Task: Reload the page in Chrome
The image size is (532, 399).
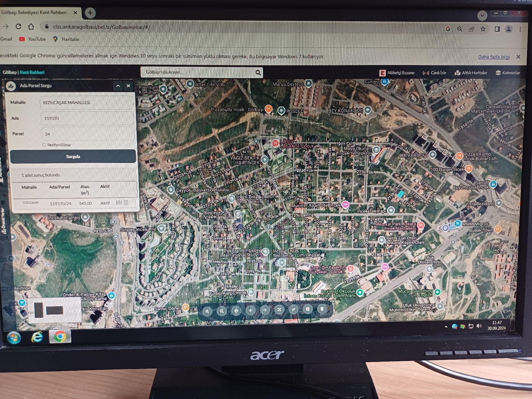Action: point(19,27)
